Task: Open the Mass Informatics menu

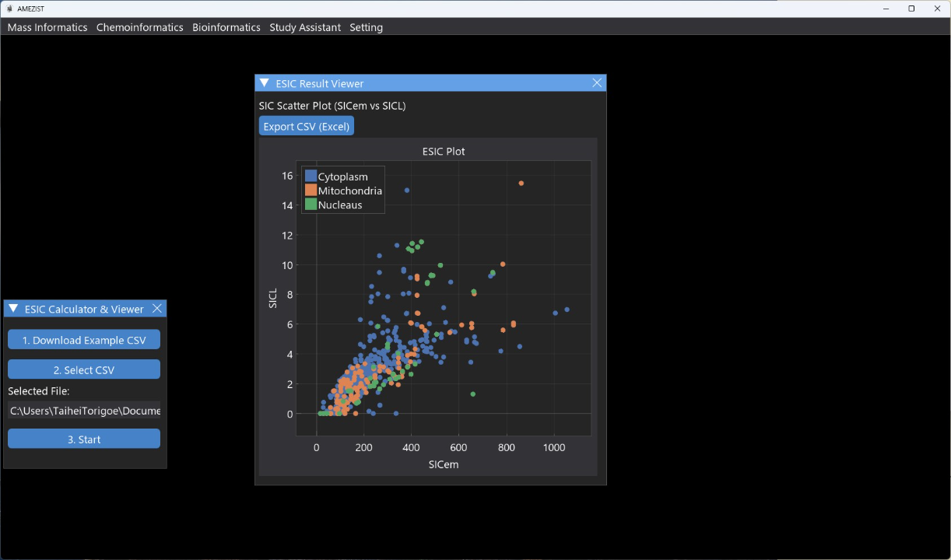Action: pyautogui.click(x=47, y=27)
